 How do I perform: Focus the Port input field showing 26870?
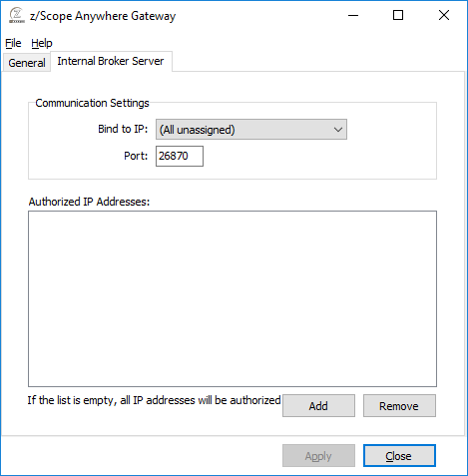click(180, 156)
